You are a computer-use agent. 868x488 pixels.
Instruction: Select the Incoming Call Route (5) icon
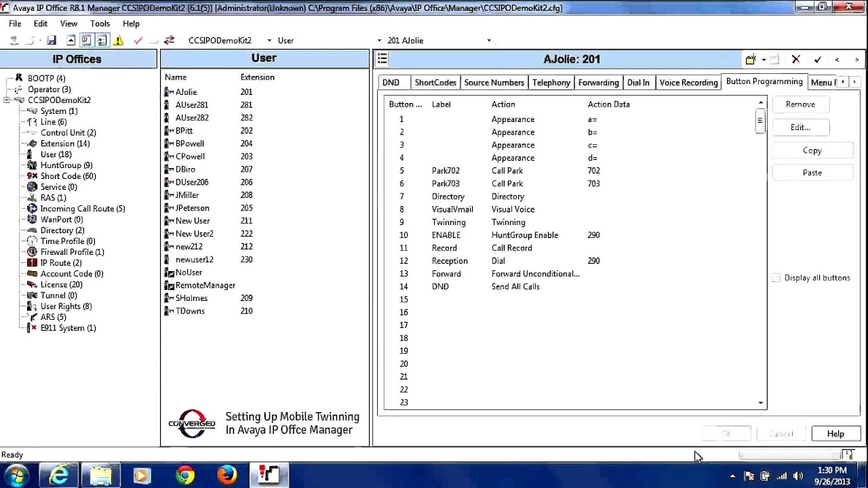pos(32,209)
